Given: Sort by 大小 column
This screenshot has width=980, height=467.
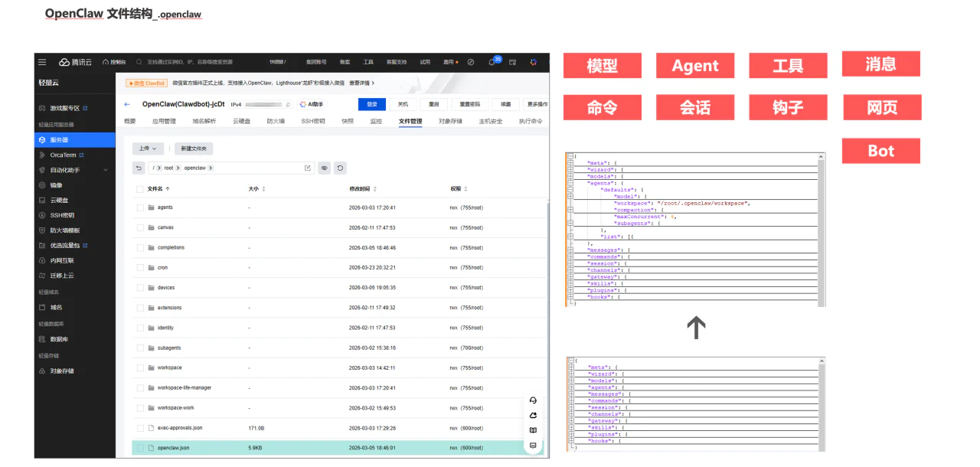Looking at the screenshot, I should click(x=256, y=188).
